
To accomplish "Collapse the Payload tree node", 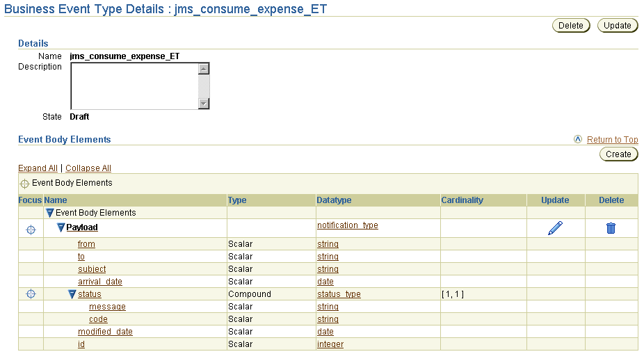I will (x=61, y=227).
